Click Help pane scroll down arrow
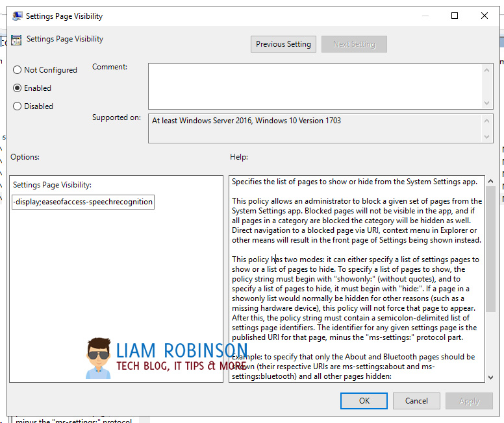This screenshot has height=423, width=504. coord(490,378)
